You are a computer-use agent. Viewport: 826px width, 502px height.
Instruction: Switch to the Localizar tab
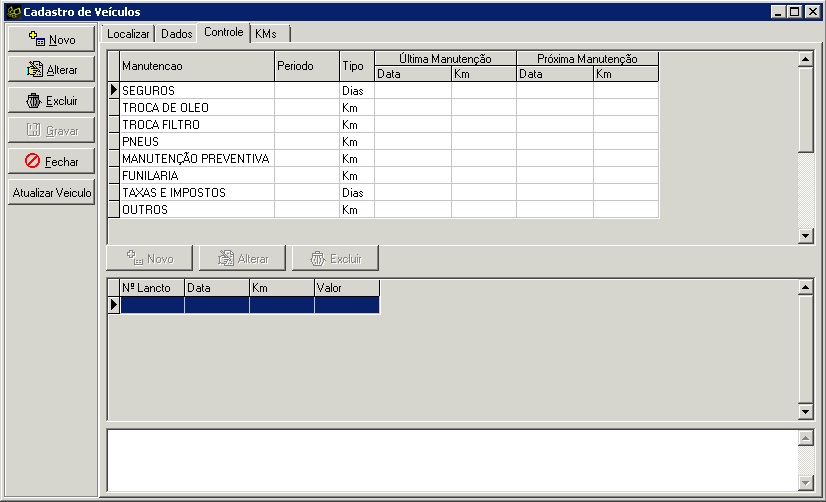click(x=128, y=33)
